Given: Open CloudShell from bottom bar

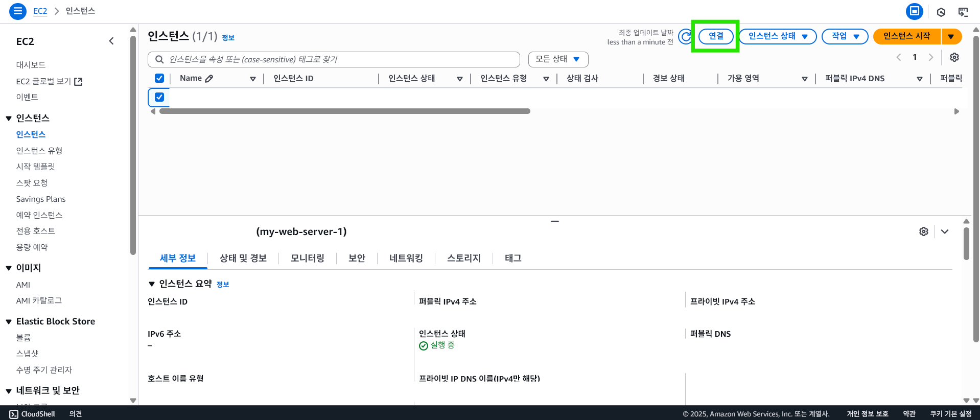Looking at the screenshot, I should [x=32, y=414].
